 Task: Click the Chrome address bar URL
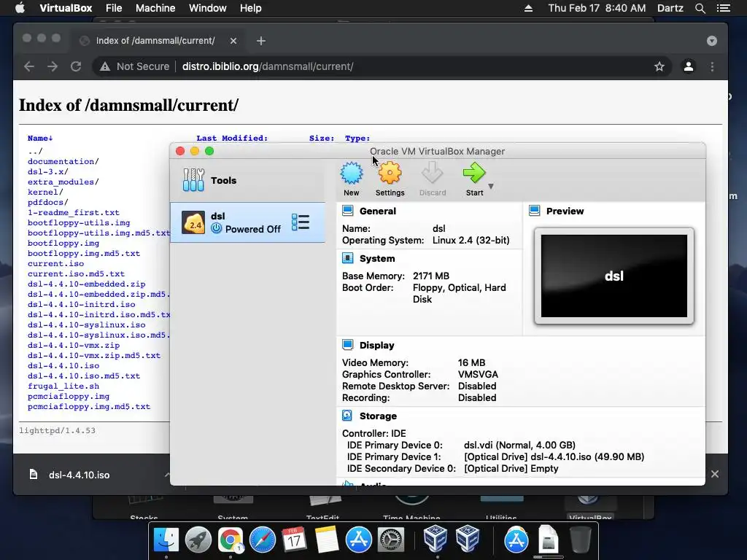tap(268, 66)
